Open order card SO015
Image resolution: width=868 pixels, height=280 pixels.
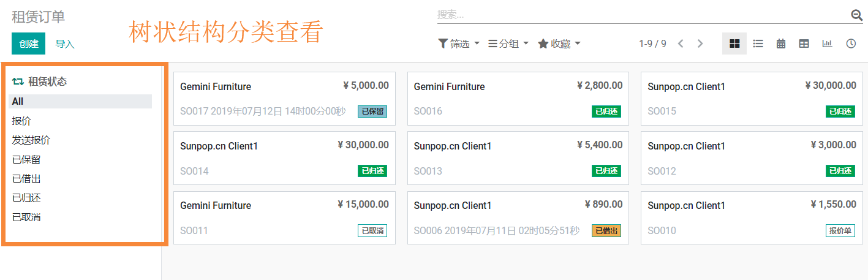coord(752,98)
